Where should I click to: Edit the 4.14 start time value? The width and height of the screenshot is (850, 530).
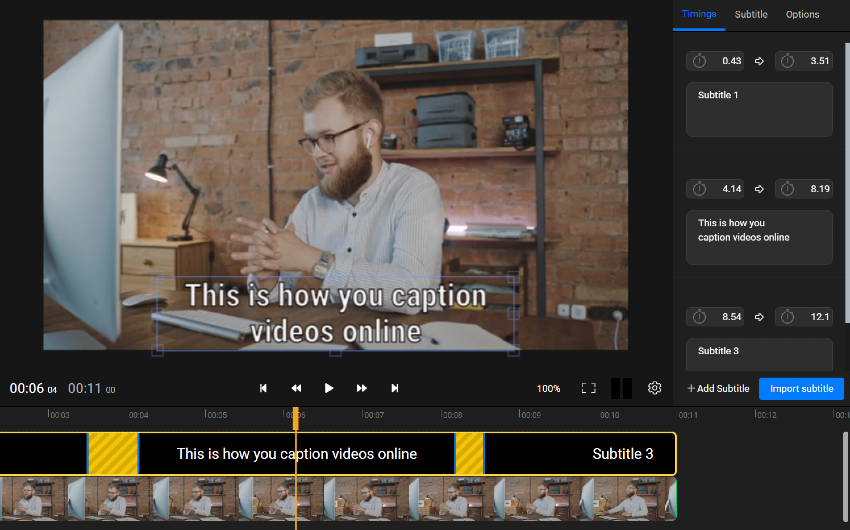731,189
